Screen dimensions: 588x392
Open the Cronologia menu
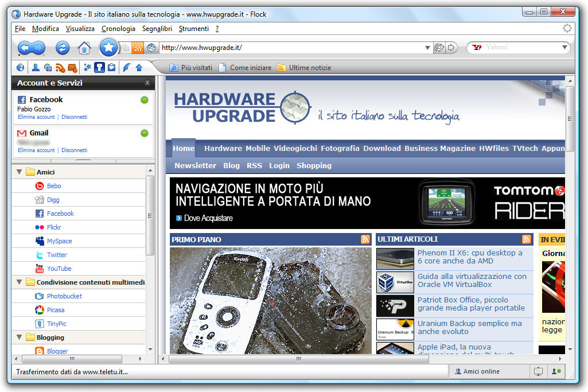tap(119, 29)
